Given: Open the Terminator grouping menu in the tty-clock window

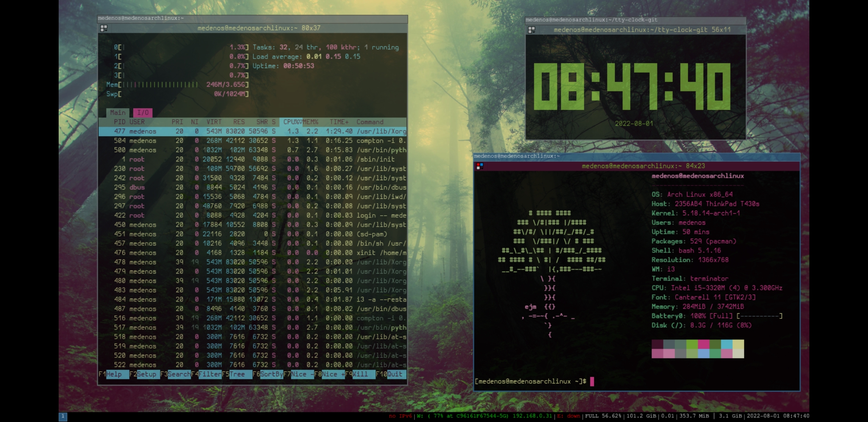Looking at the screenshot, I should [x=531, y=29].
